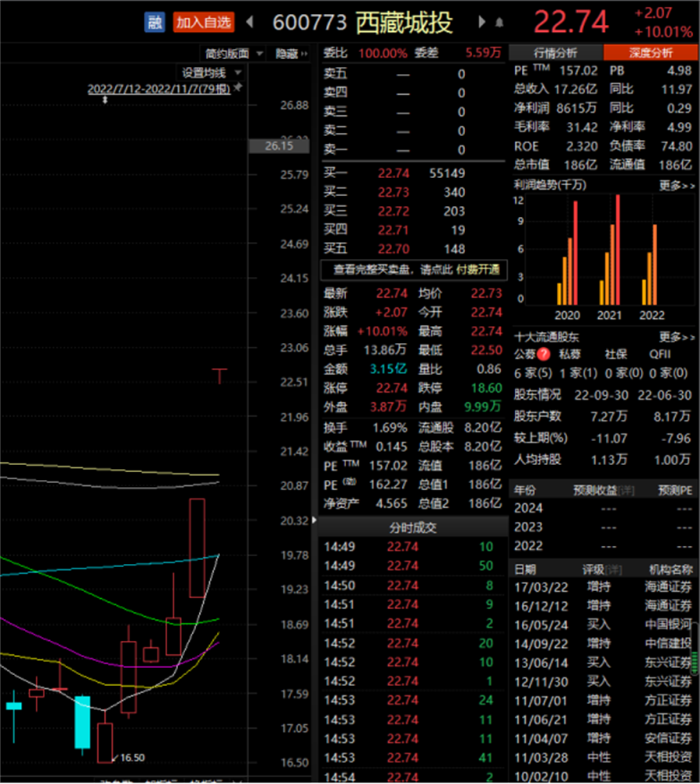Click the blue 融 margin trading badge

pos(155,22)
